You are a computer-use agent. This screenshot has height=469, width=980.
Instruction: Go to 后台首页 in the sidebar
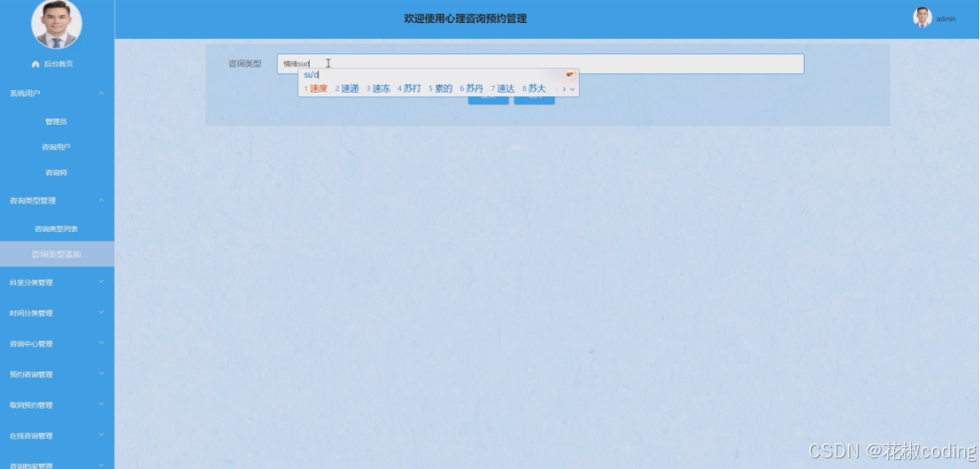point(58,64)
